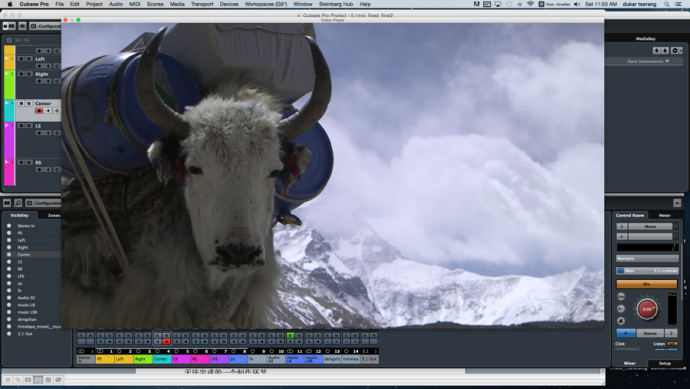Click the Stereo downmix button

(x=650, y=333)
